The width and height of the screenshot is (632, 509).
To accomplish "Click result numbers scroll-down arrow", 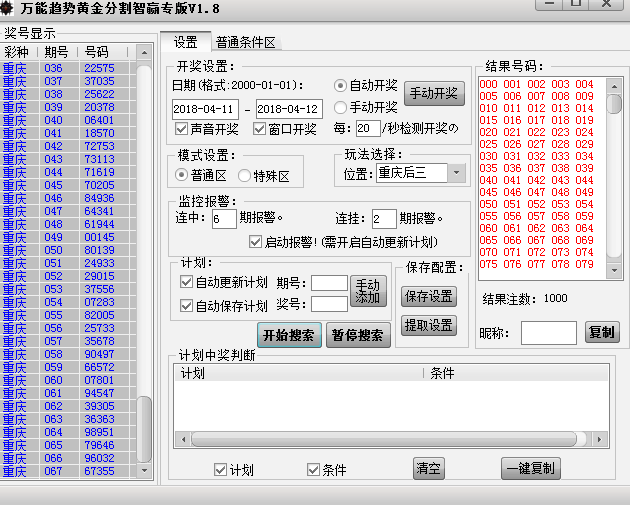I will [x=614, y=270].
